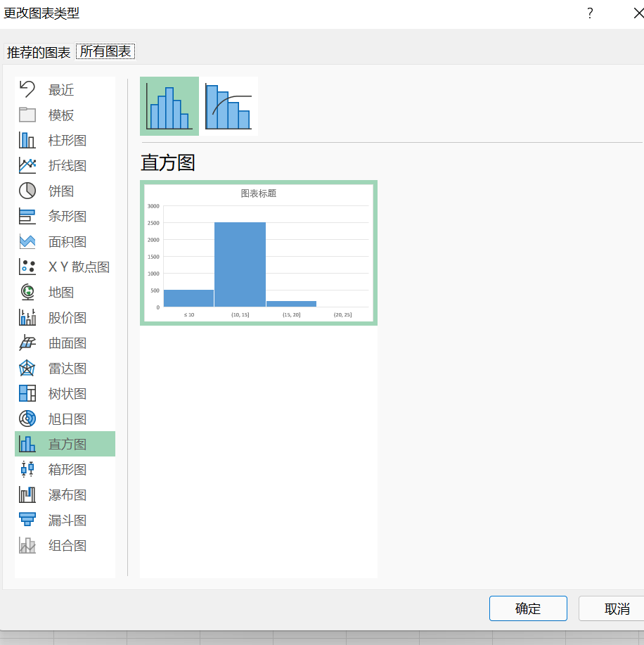Choose the 瀑布图 waterfall chart icon

coord(27,495)
